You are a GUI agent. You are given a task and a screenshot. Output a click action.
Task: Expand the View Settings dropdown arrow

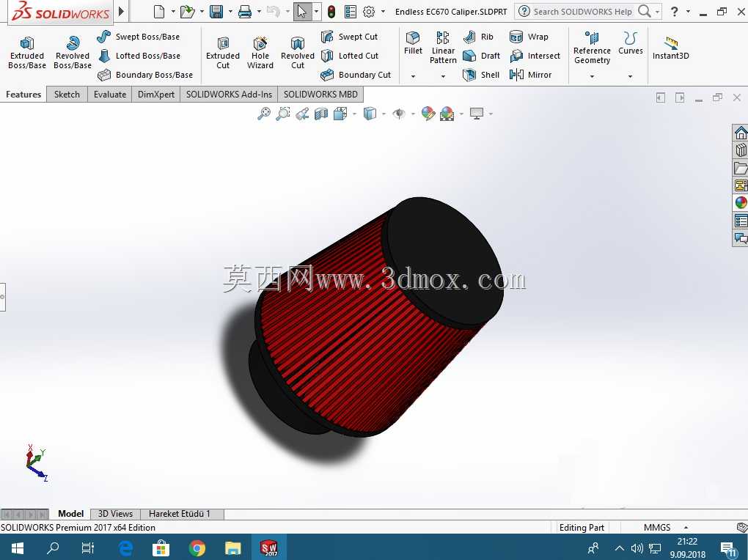[491, 114]
